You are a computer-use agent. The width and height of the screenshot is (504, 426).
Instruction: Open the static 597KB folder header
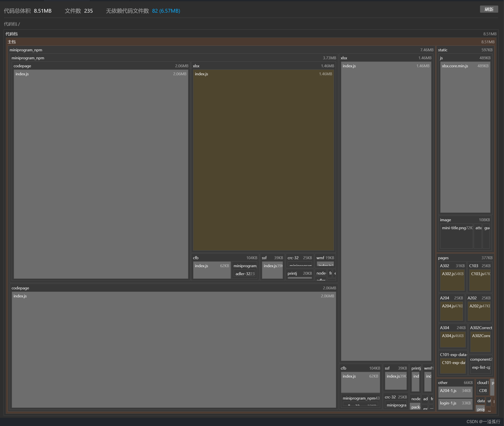coord(465,50)
